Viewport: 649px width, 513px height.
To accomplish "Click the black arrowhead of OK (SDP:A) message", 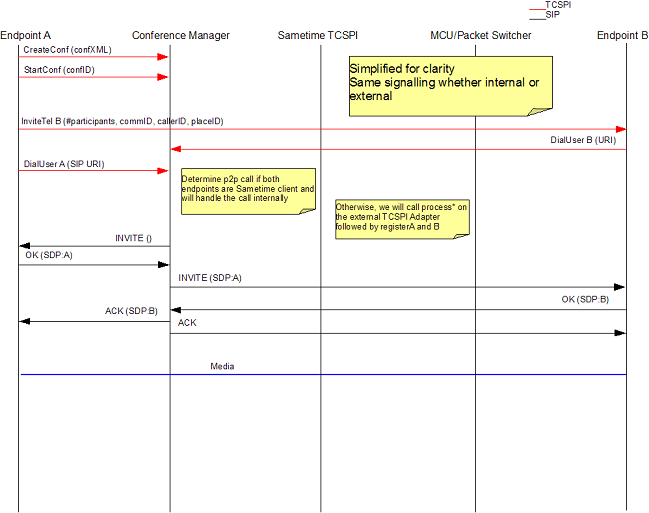I will (x=163, y=265).
